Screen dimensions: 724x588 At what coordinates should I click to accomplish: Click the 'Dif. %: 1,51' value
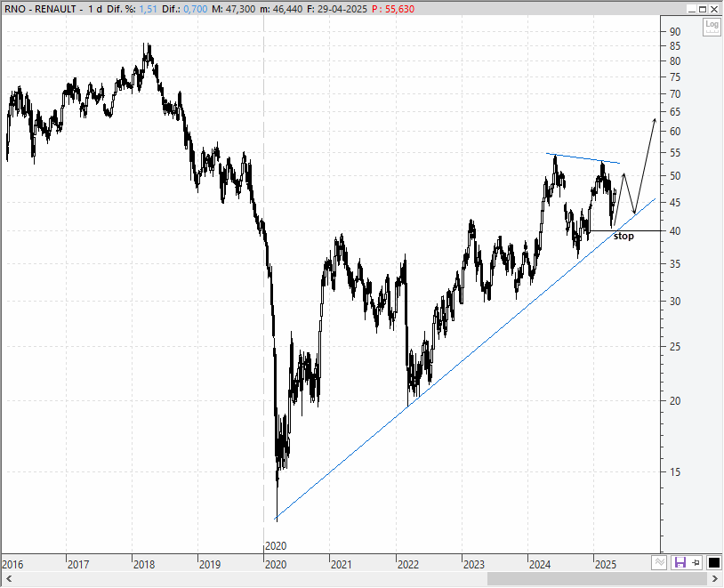tap(132, 9)
